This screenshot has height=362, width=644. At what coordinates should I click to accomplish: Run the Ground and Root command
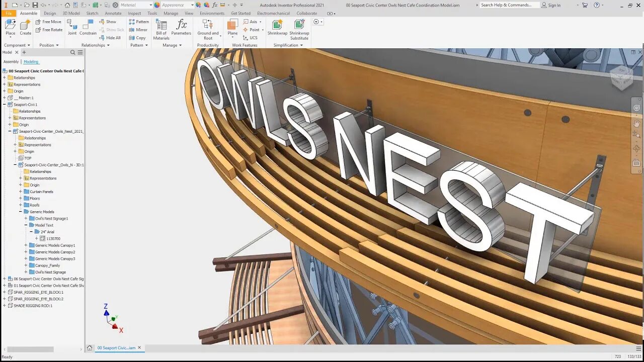pyautogui.click(x=208, y=30)
